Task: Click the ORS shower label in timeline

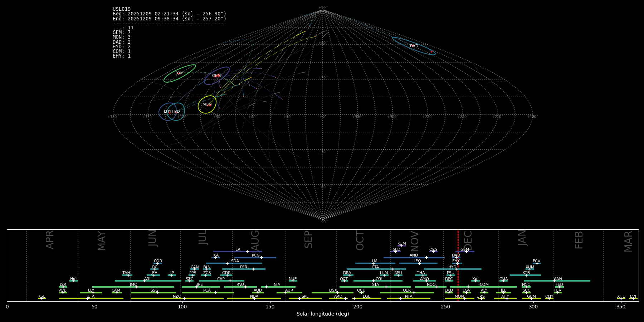Action: coord(433,250)
